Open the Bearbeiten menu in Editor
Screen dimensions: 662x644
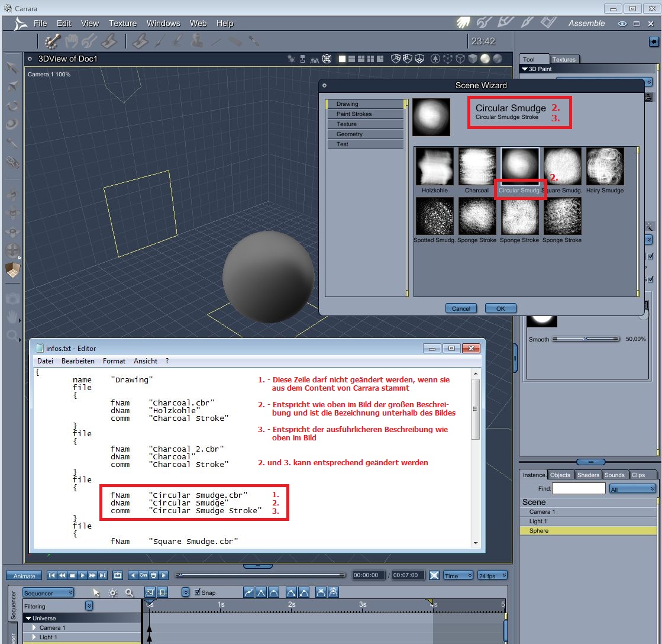[x=78, y=361]
